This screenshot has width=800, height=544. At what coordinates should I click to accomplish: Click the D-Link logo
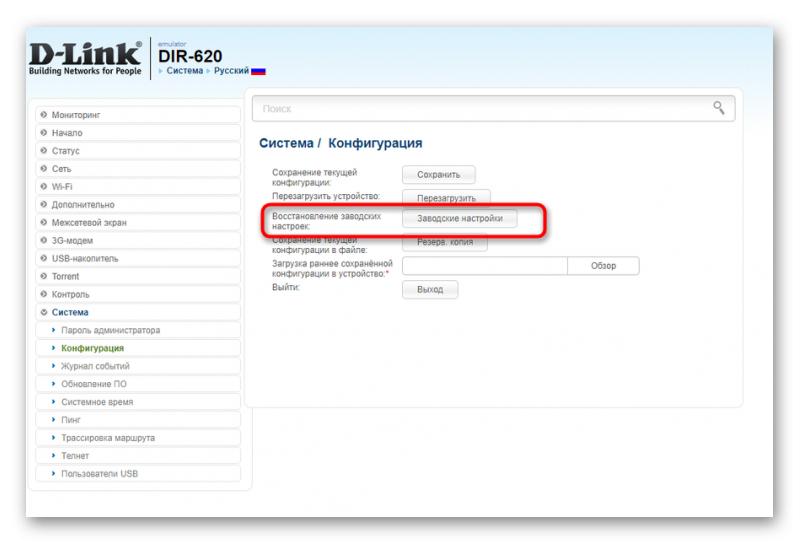[x=85, y=58]
